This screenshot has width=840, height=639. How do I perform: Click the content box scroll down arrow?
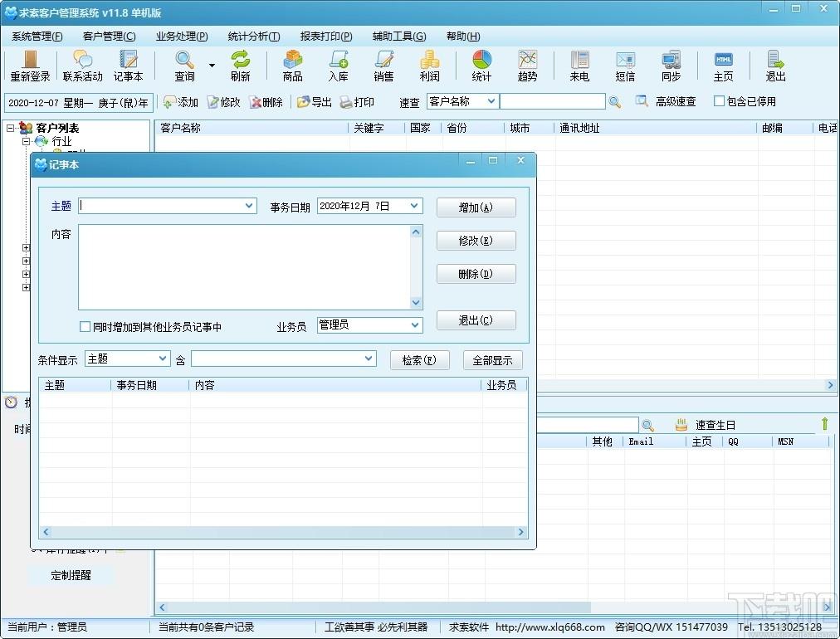coord(416,303)
